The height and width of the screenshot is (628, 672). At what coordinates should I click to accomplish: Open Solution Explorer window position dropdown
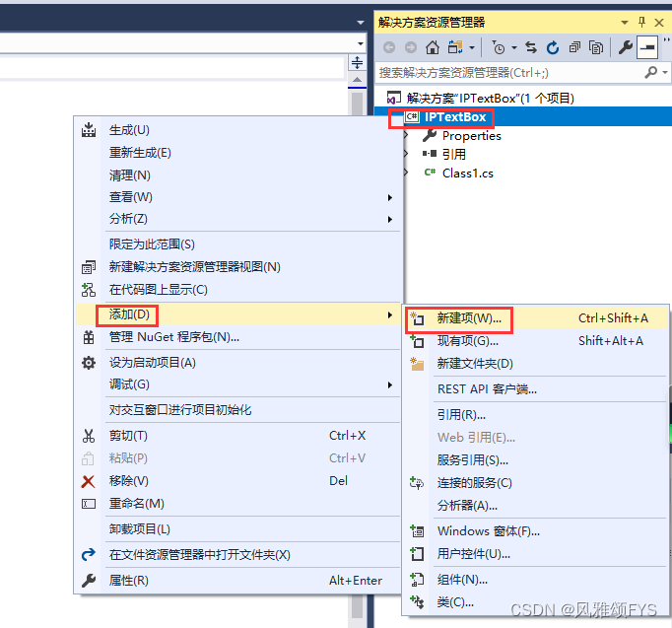coord(625,23)
